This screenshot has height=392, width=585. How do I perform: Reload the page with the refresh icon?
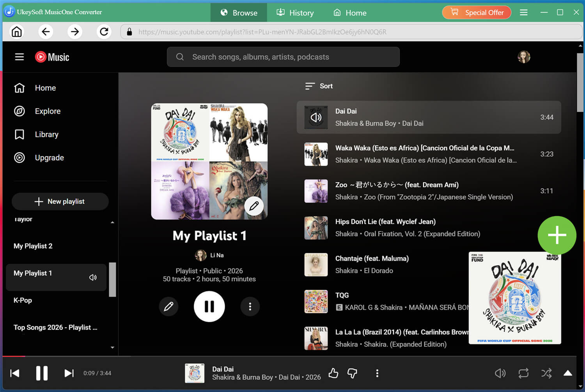point(104,32)
